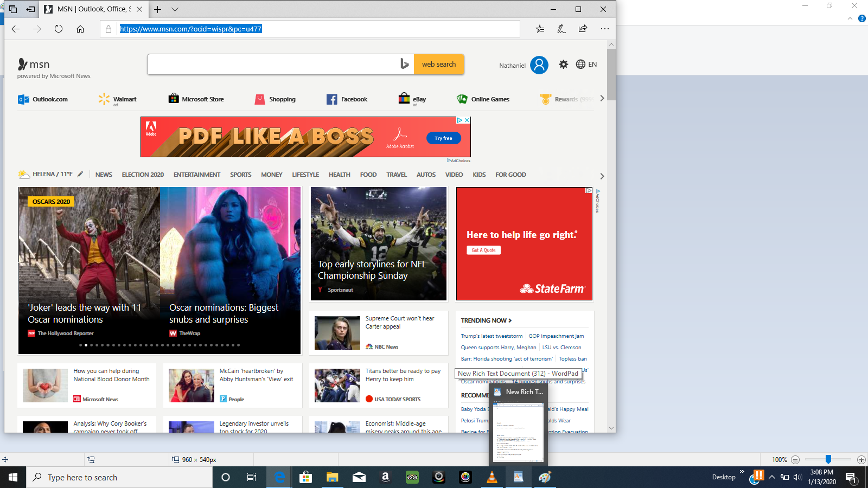The height and width of the screenshot is (488, 868).
Task: Expand the tab previews chevron
Action: 175,9
